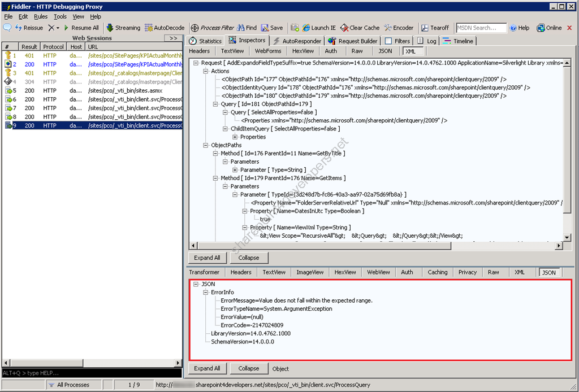The image size is (579, 392).
Task: Click the comment speech bubble toolbar icon
Action: pyautogui.click(x=7, y=28)
